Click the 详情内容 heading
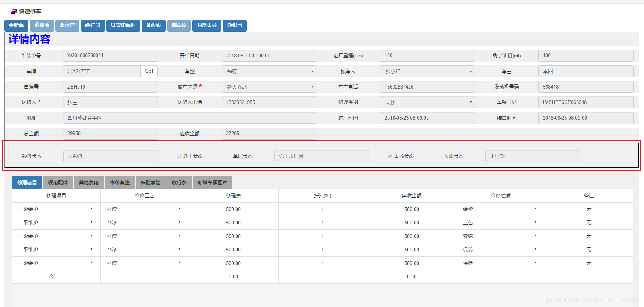This screenshot has height=307, width=644. tap(29, 39)
